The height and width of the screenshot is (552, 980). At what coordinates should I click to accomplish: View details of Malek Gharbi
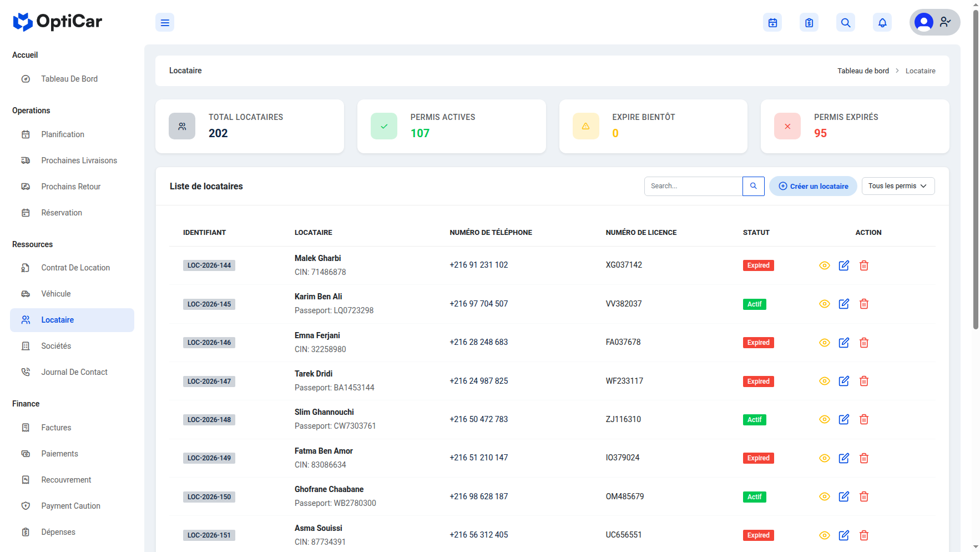click(825, 265)
